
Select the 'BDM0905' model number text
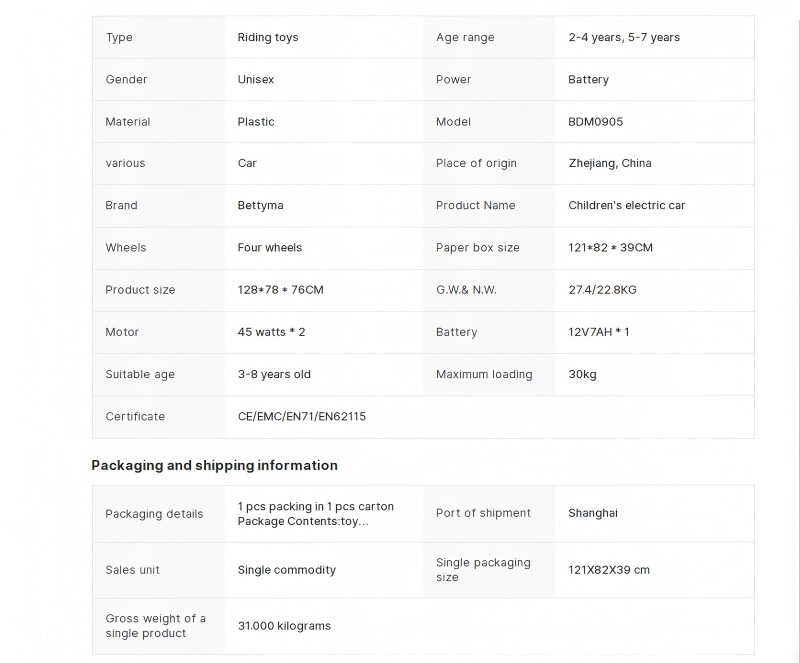(x=595, y=122)
